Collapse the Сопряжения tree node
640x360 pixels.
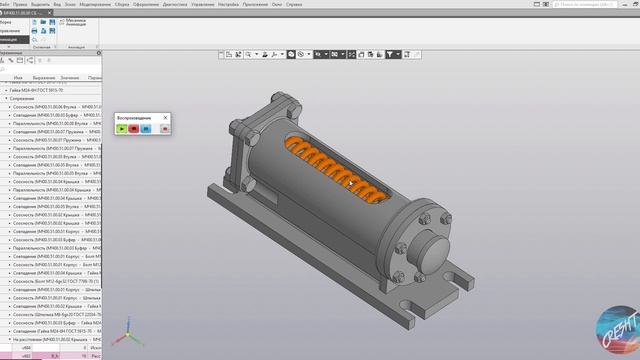pos(6,98)
